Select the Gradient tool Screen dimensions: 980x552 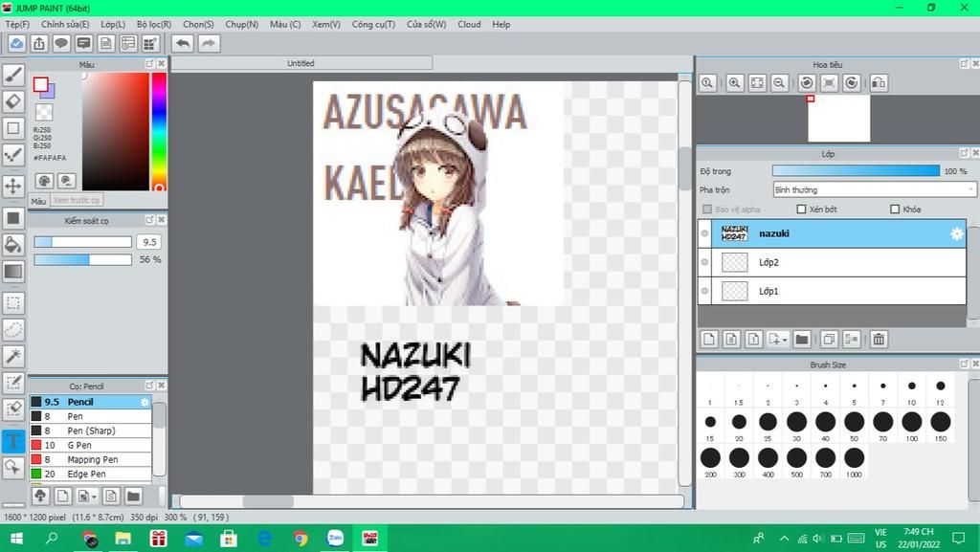coord(13,271)
